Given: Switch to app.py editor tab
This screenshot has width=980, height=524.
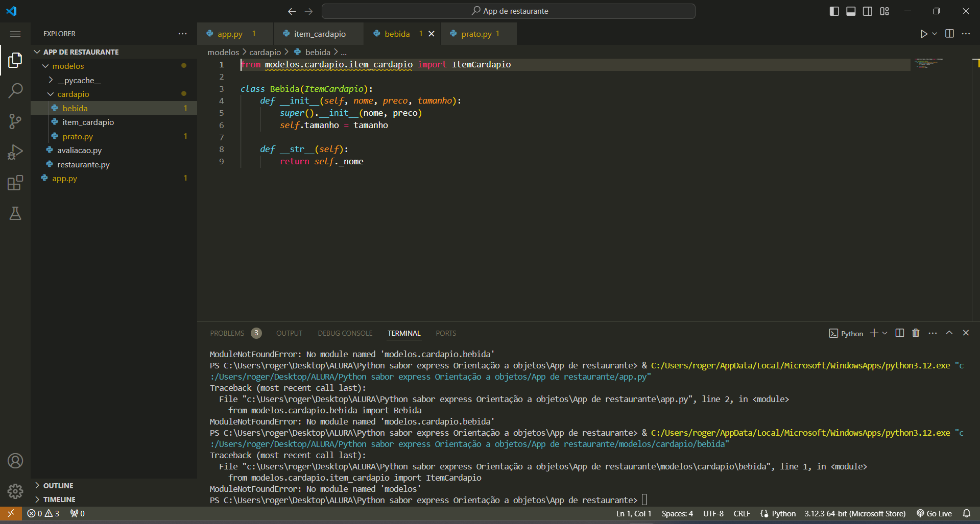Looking at the screenshot, I should pyautogui.click(x=235, y=34).
